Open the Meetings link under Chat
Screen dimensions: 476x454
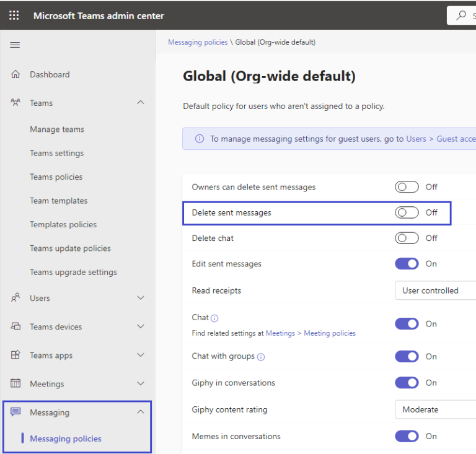[280, 333]
